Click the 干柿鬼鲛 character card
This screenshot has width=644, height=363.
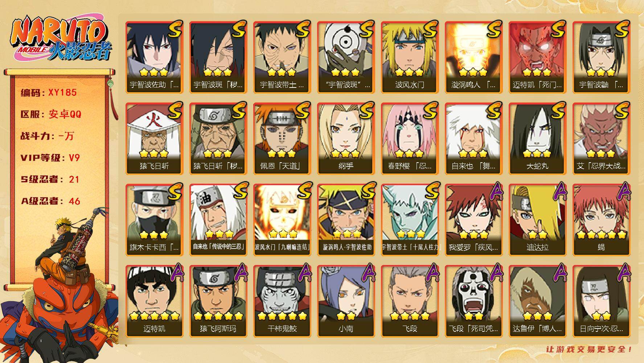pos(282,301)
